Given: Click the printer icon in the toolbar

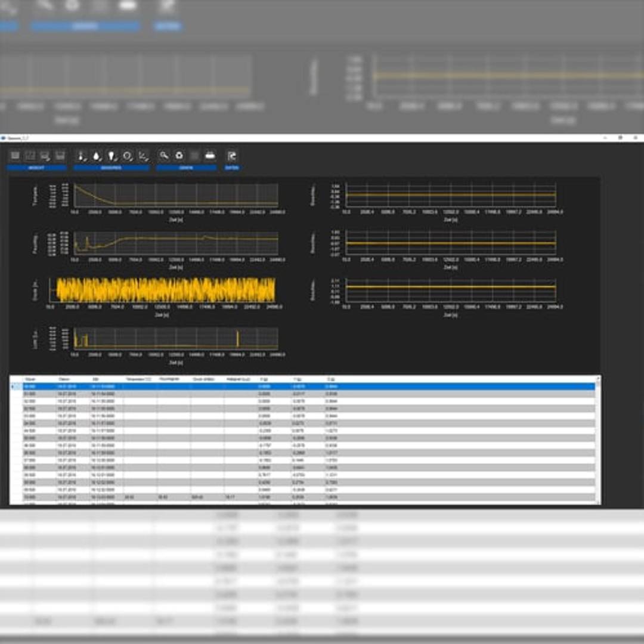Looking at the screenshot, I should 210,156.
